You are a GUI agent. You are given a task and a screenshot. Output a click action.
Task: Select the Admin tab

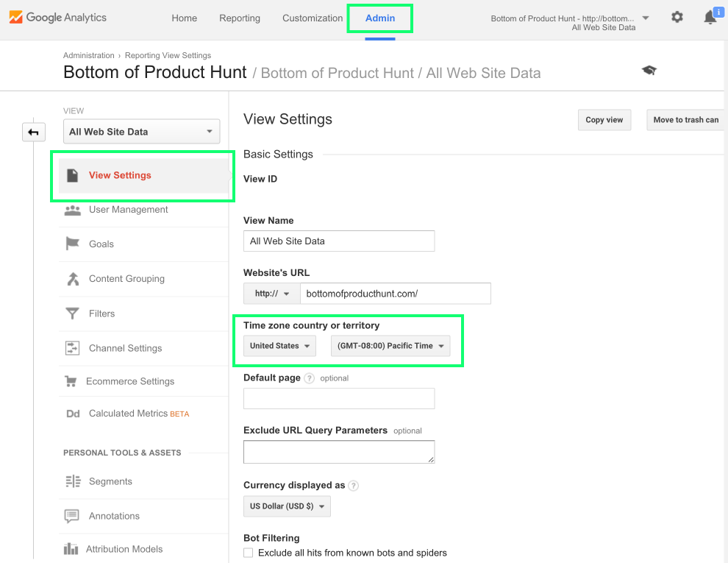click(x=380, y=18)
